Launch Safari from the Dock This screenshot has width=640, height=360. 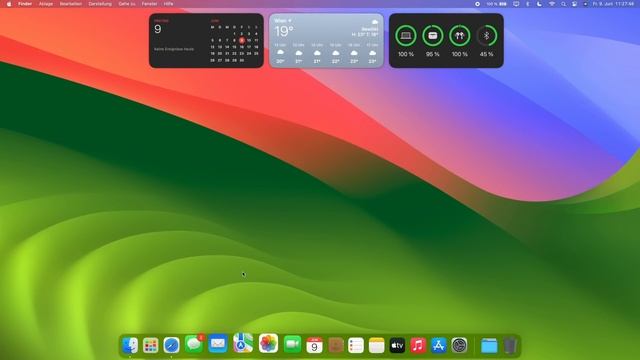point(171,345)
